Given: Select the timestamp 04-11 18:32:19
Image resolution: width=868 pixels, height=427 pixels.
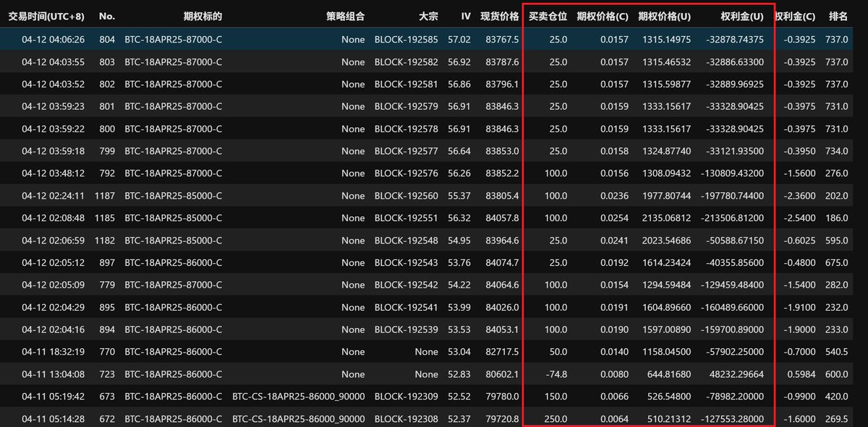Looking at the screenshot, I should pyautogui.click(x=54, y=353).
